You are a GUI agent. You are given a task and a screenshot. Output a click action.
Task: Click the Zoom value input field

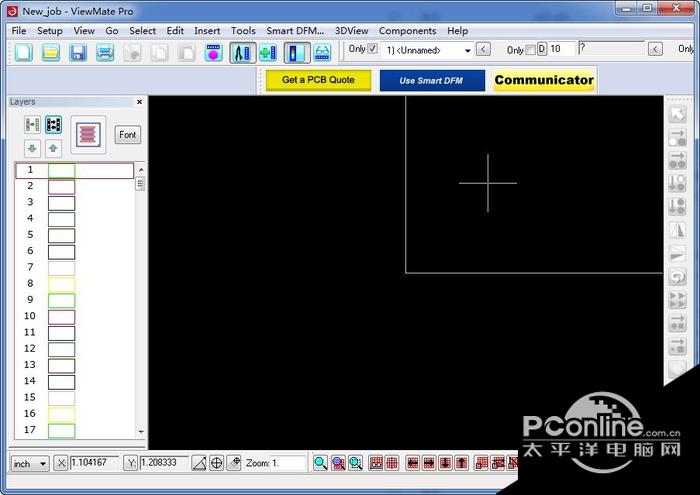(288, 463)
